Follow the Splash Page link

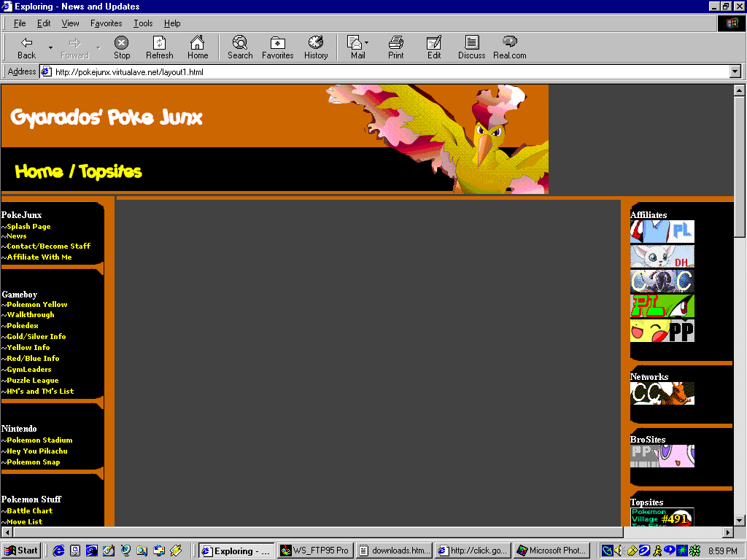(28, 227)
